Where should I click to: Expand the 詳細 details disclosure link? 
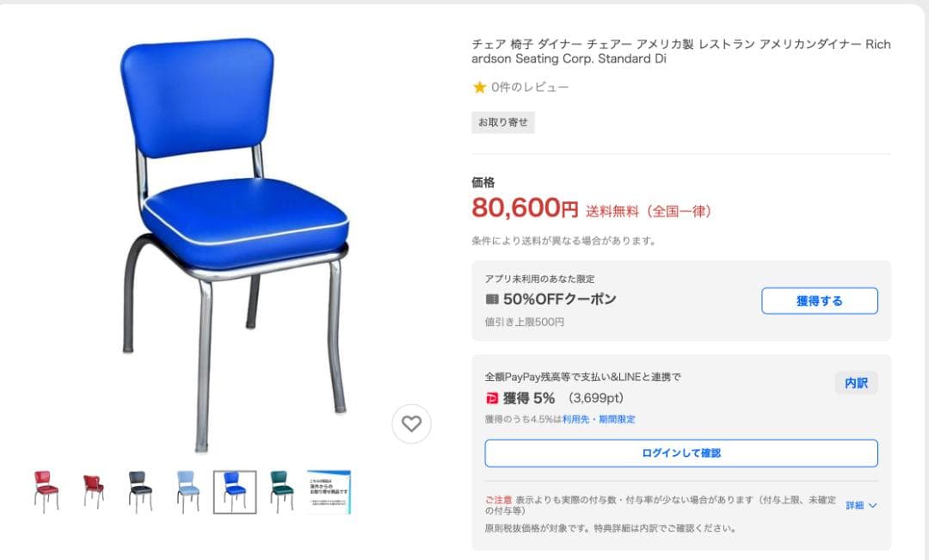tap(860, 507)
